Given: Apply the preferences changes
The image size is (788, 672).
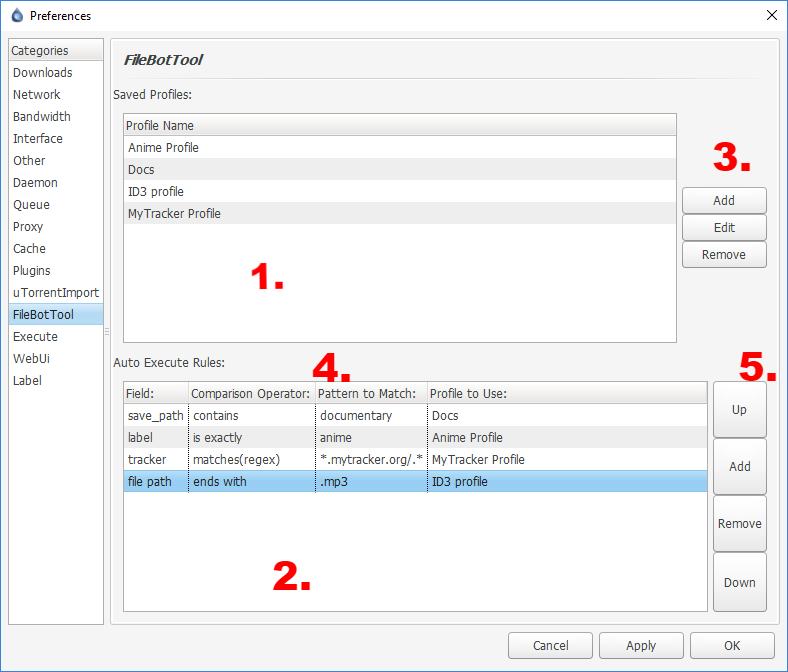Looking at the screenshot, I should [641, 645].
